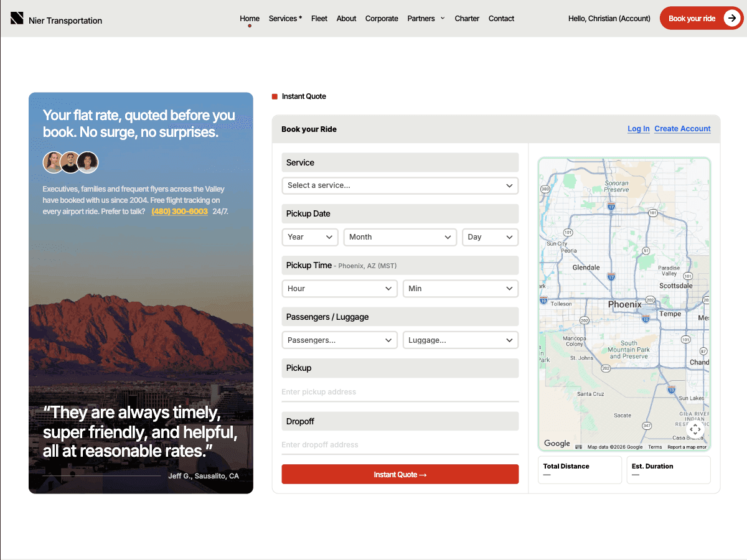The width and height of the screenshot is (747, 560).
Task: Click Report a map error link
Action: (687, 447)
